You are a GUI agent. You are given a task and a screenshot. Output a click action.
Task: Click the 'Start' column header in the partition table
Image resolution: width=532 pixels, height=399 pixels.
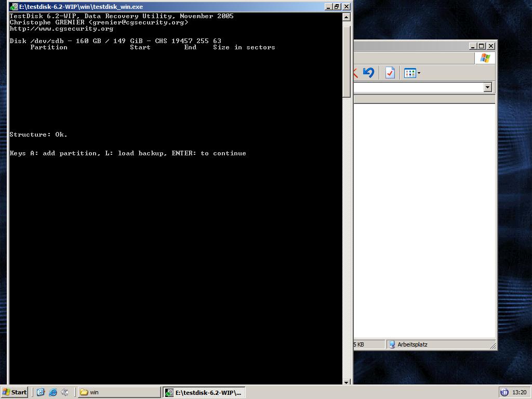(140, 47)
